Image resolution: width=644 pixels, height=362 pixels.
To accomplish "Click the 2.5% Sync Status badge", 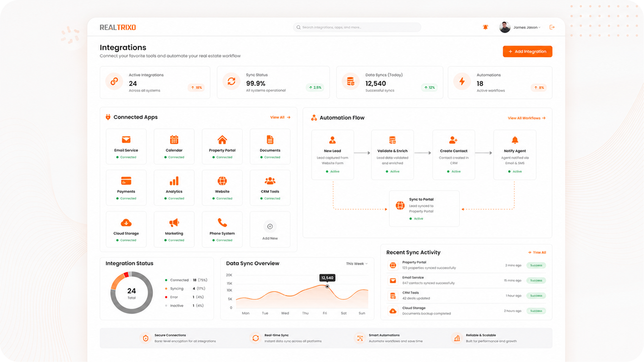I will pyautogui.click(x=315, y=87).
